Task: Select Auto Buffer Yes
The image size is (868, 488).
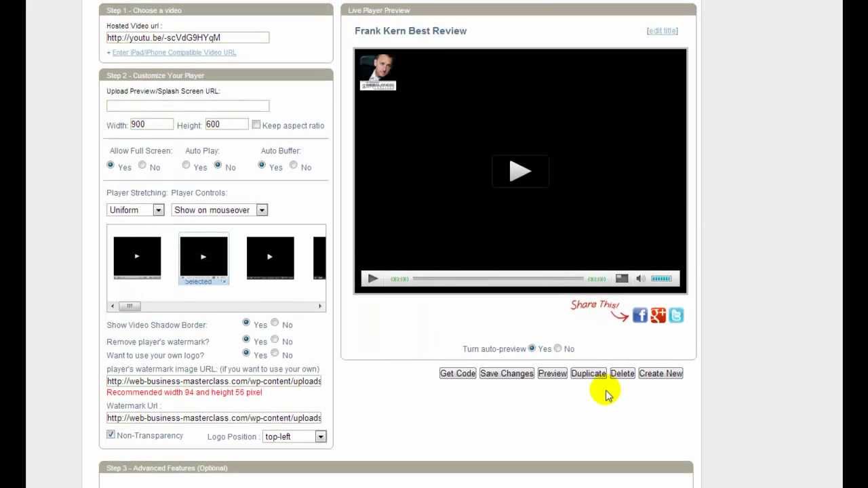Action: [262, 165]
